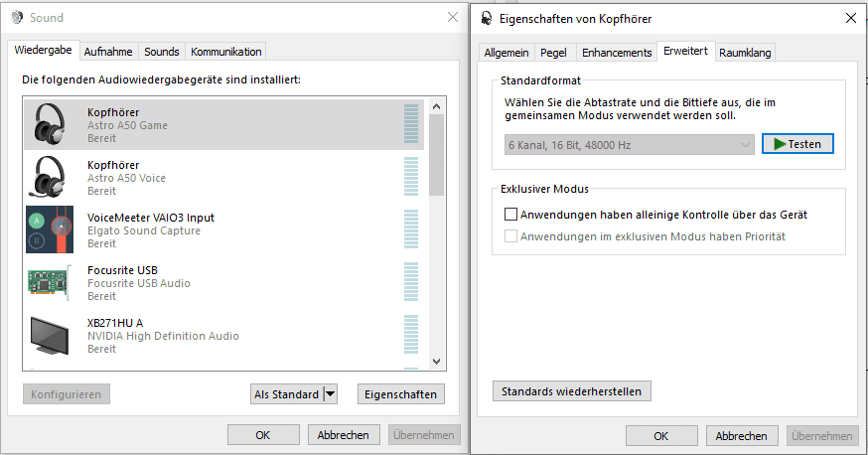868x455 pixels.
Task: Open the Raumklang tab
Action: (x=745, y=53)
